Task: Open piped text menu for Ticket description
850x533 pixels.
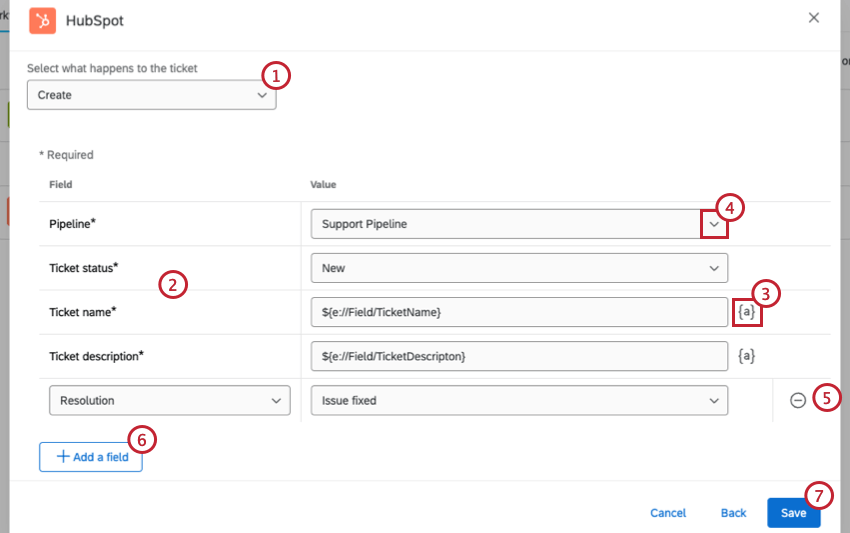Action: 747,355
